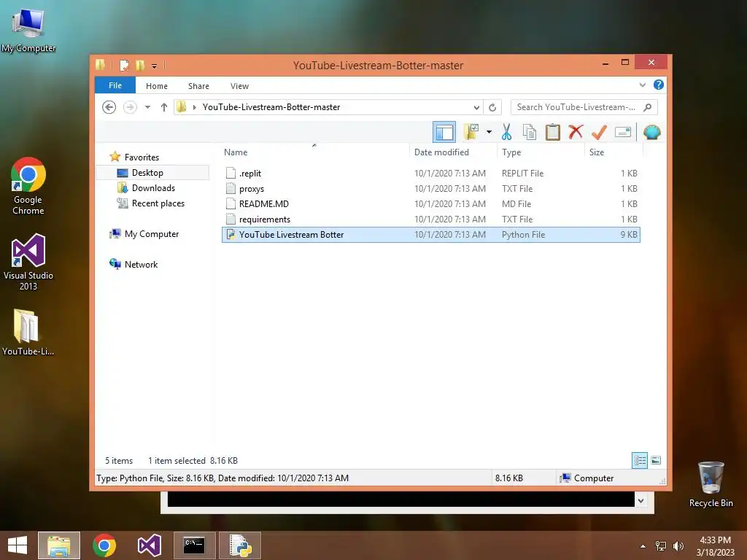
Task: Click the Back navigation arrow
Action: pos(109,107)
